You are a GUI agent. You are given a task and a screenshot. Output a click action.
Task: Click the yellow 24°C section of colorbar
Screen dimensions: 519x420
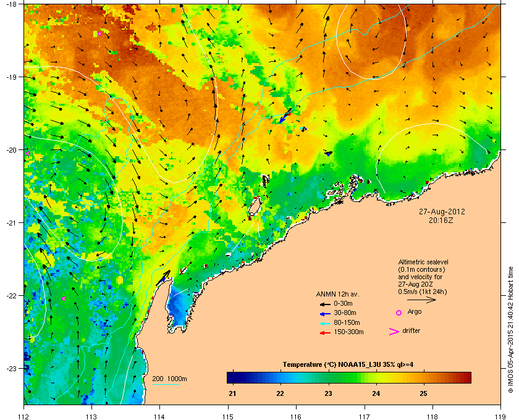tap(376, 377)
